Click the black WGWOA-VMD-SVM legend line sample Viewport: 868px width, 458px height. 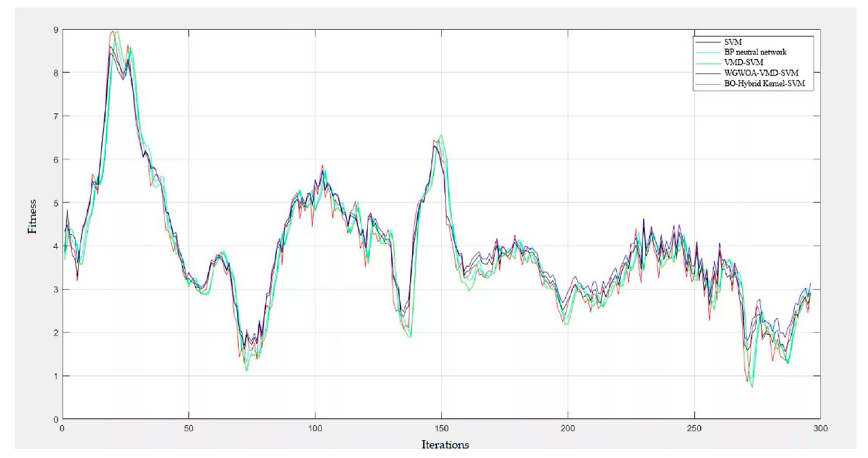coord(708,73)
